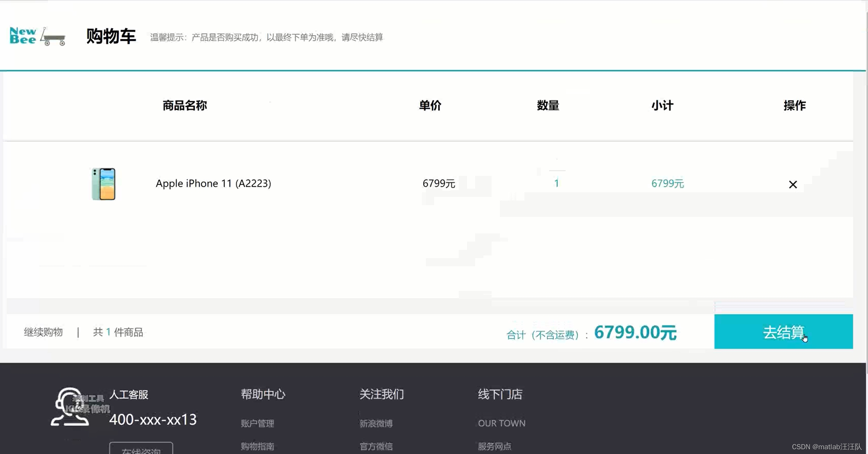Open the 购物指南 shopping guide link

coord(257,446)
